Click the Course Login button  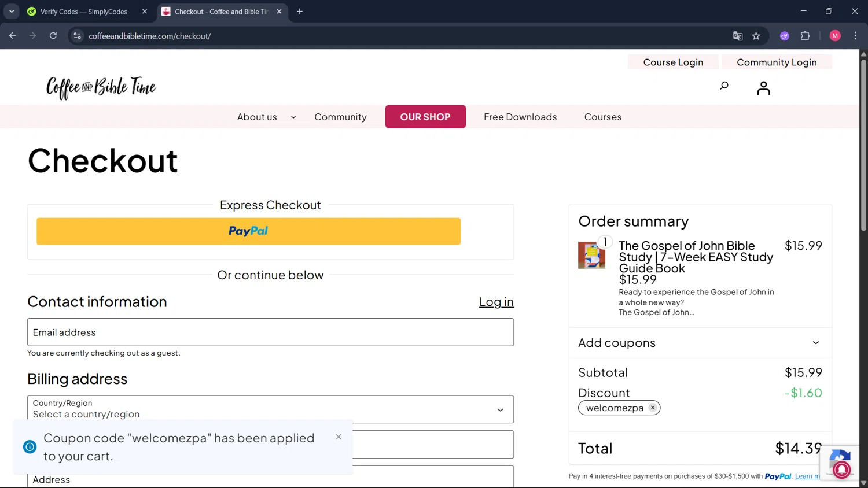pyautogui.click(x=673, y=62)
